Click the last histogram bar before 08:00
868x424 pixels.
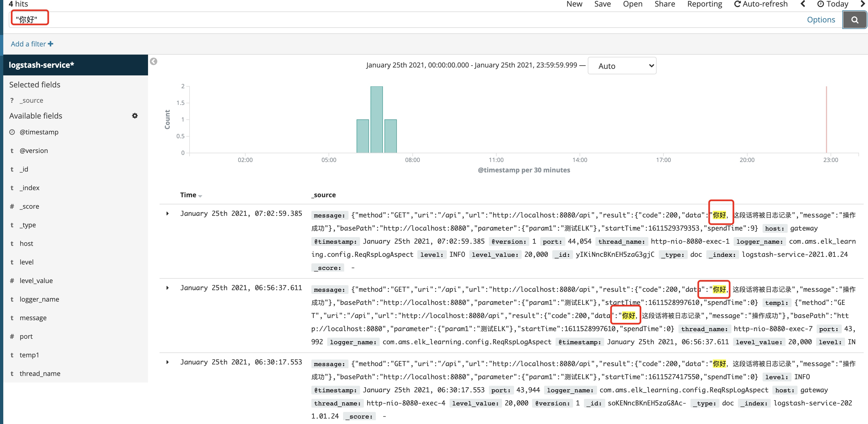pos(390,136)
